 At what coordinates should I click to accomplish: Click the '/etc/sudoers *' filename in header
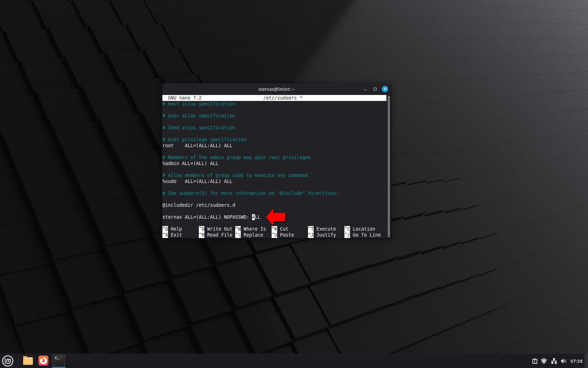click(x=282, y=98)
